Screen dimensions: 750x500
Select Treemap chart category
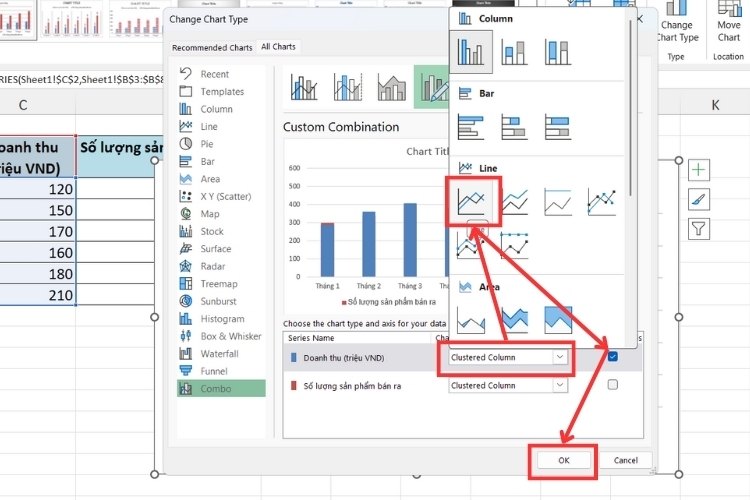(x=221, y=284)
